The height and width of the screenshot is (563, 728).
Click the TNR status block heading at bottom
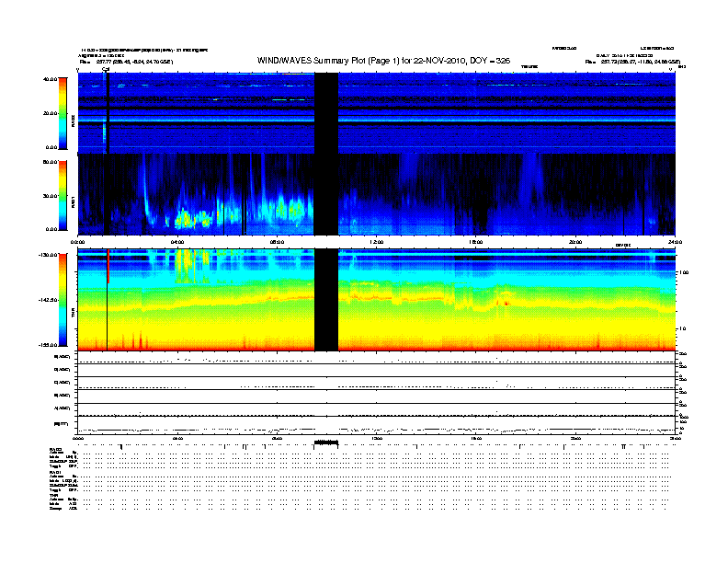pyautogui.click(x=53, y=495)
